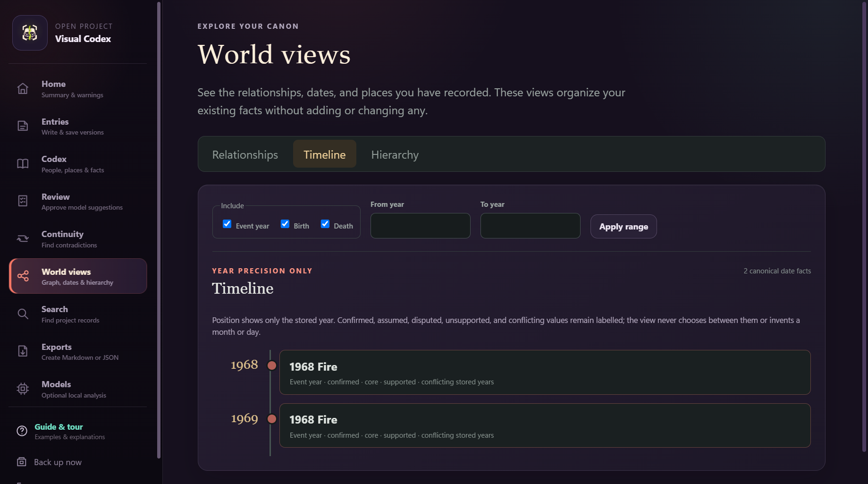Click the Search magnifier icon
The image size is (868, 484).
(23, 314)
